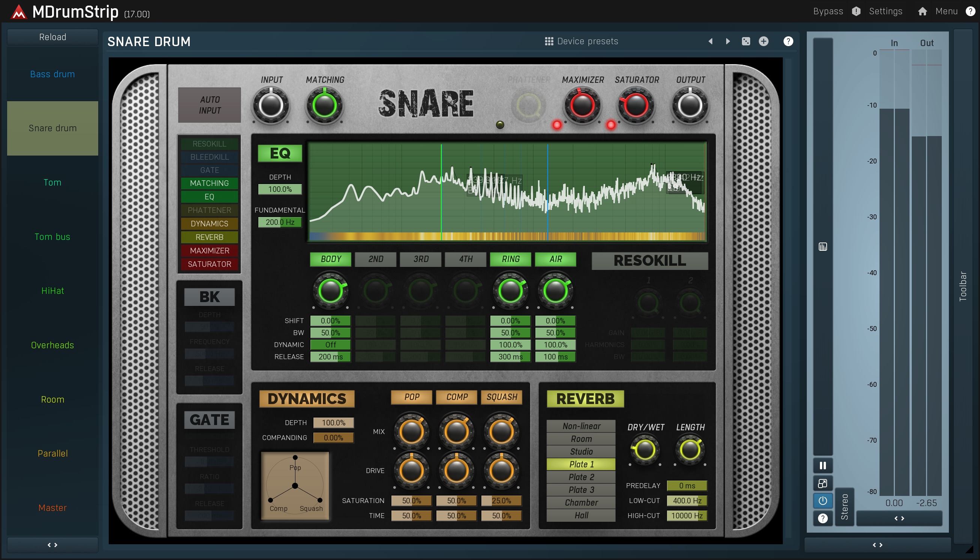980x560 pixels.
Task: Click the Settings shield icon
Action: [856, 12]
